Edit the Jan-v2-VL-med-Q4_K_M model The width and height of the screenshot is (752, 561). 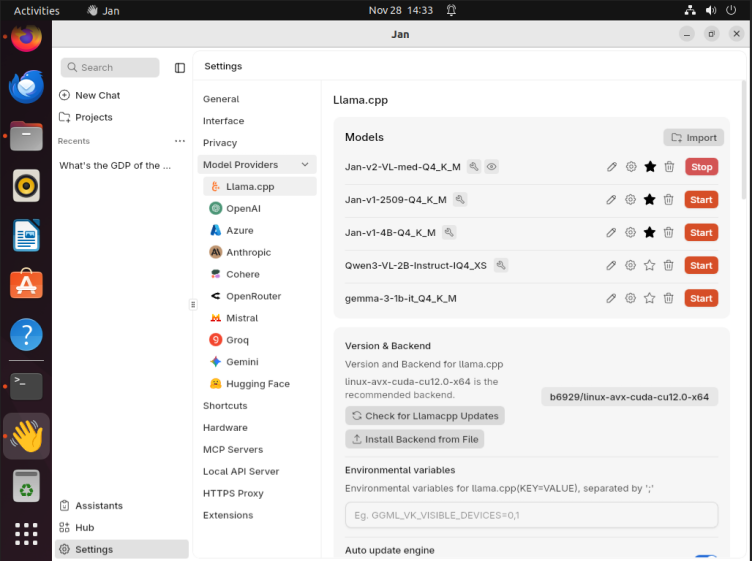pyautogui.click(x=611, y=167)
